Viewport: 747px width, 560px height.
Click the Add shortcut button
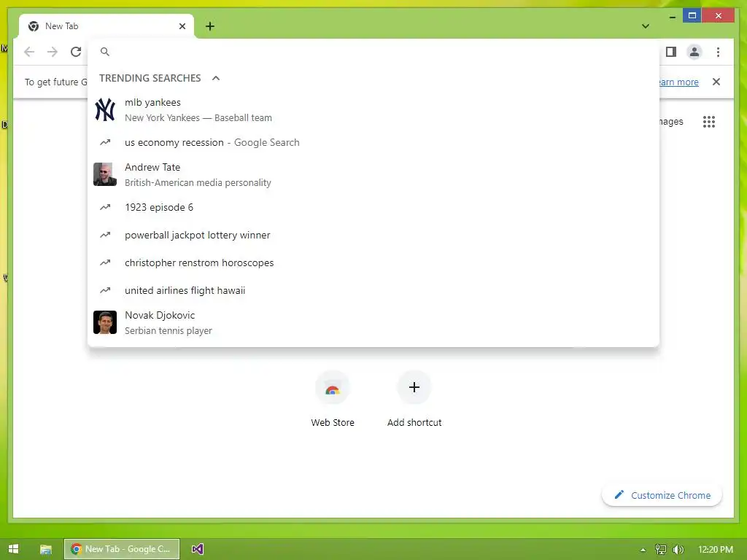[414, 399]
